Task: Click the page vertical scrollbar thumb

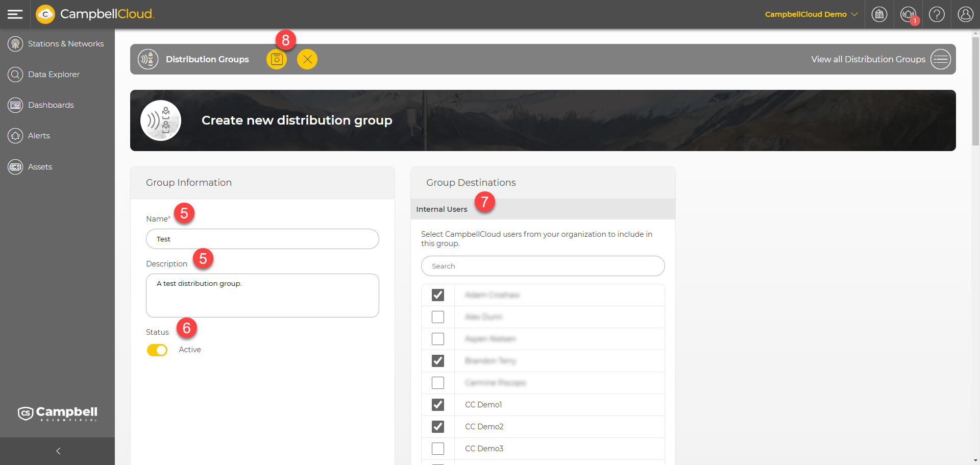Action: pos(975,92)
